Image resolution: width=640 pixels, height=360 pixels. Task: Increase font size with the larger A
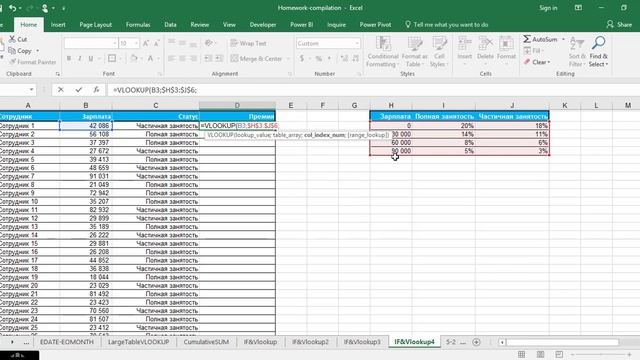pyautogui.click(x=146, y=43)
